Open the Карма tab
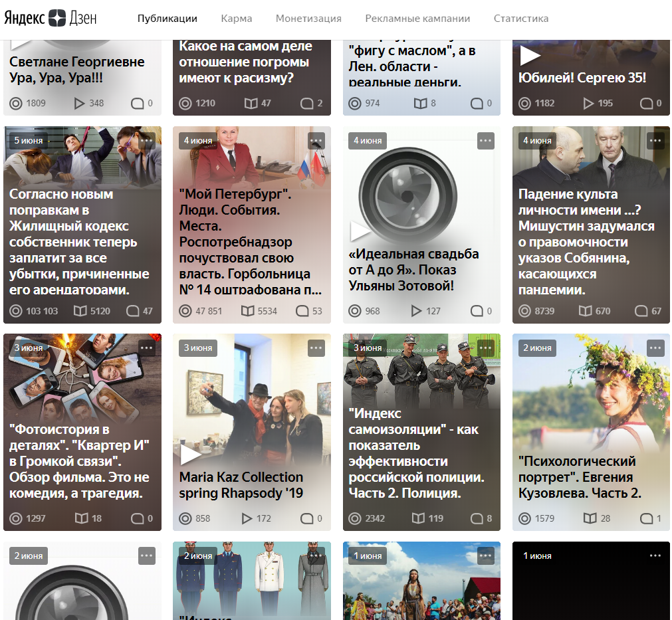672x620 pixels. pyautogui.click(x=236, y=19)
